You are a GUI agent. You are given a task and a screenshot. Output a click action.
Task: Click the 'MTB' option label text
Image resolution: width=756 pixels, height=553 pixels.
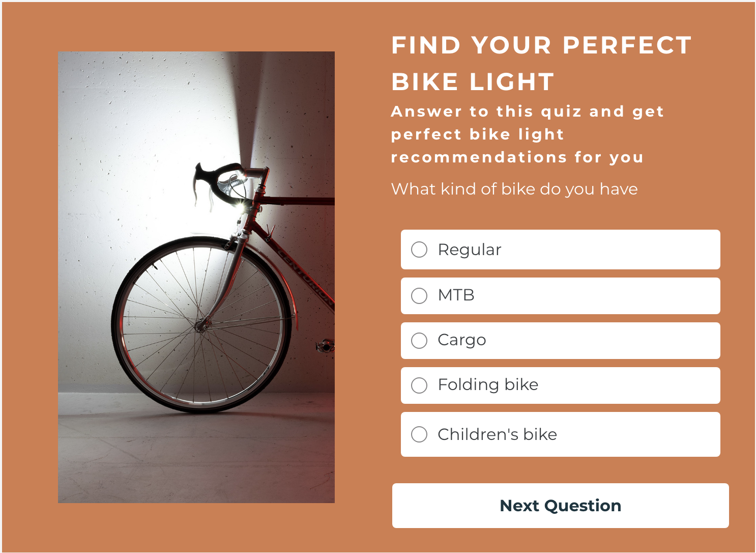click(x=456, y=295)
